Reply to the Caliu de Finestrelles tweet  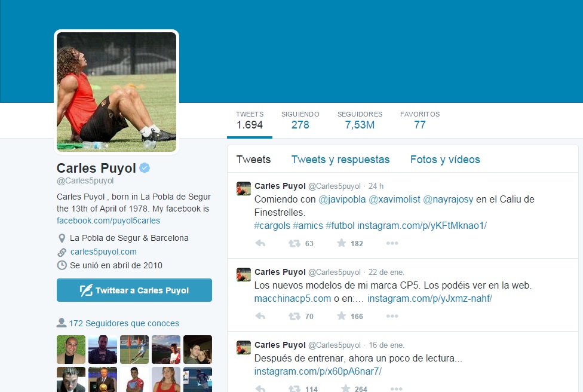[x=260, y=243]
